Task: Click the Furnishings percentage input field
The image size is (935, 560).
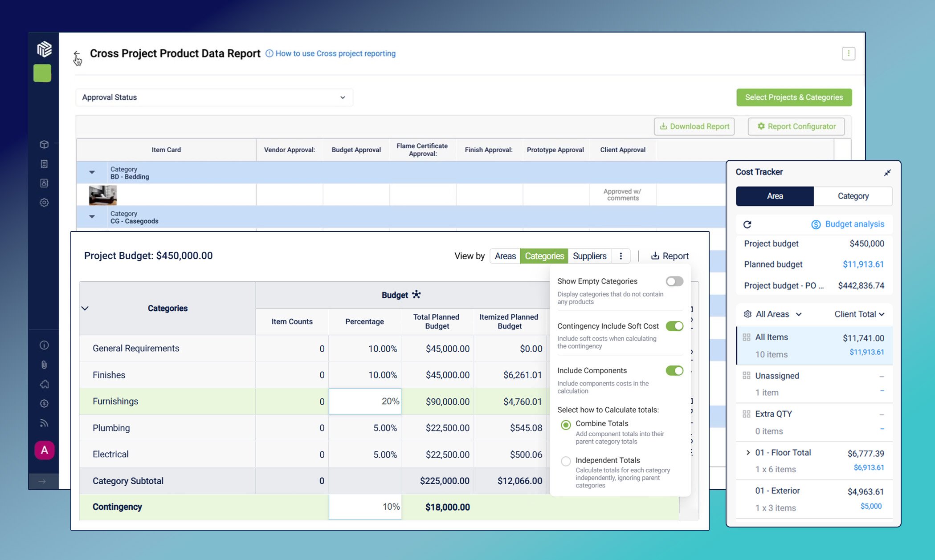Action: click(x=365, y=401)
